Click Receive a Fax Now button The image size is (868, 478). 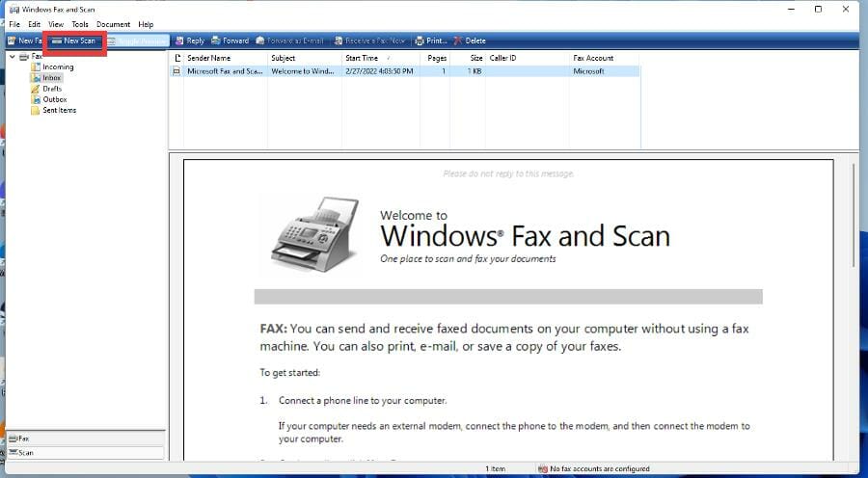369,40
